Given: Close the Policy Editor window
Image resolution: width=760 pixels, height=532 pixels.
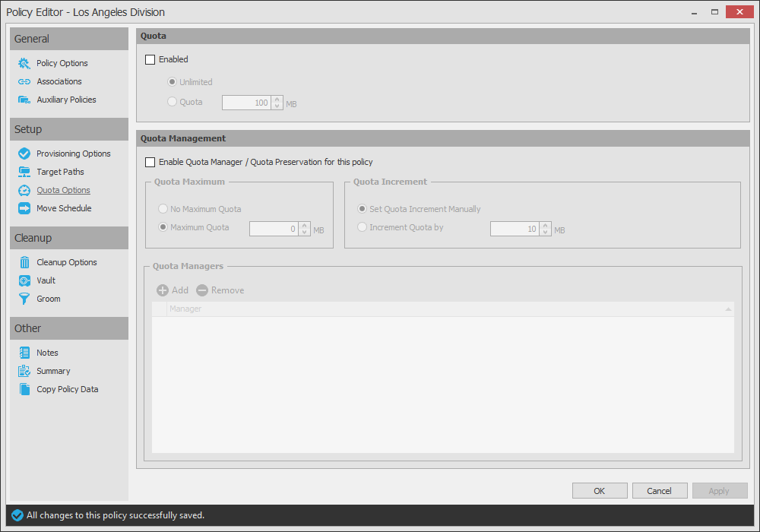Looking at the screenshot, I should coord(739,12).
